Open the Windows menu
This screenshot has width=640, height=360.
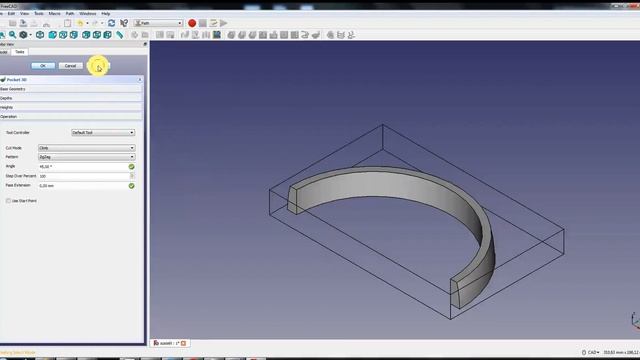(x=87, y=13)
